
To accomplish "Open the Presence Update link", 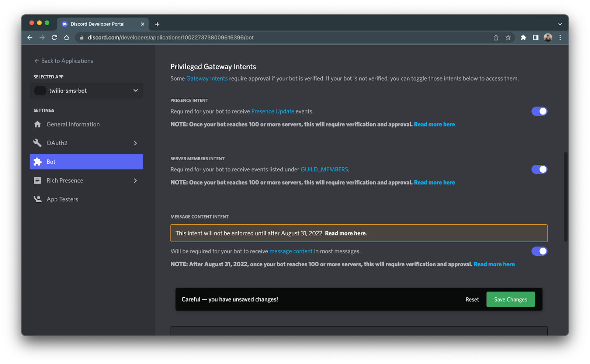I will (x=273, y=111).
